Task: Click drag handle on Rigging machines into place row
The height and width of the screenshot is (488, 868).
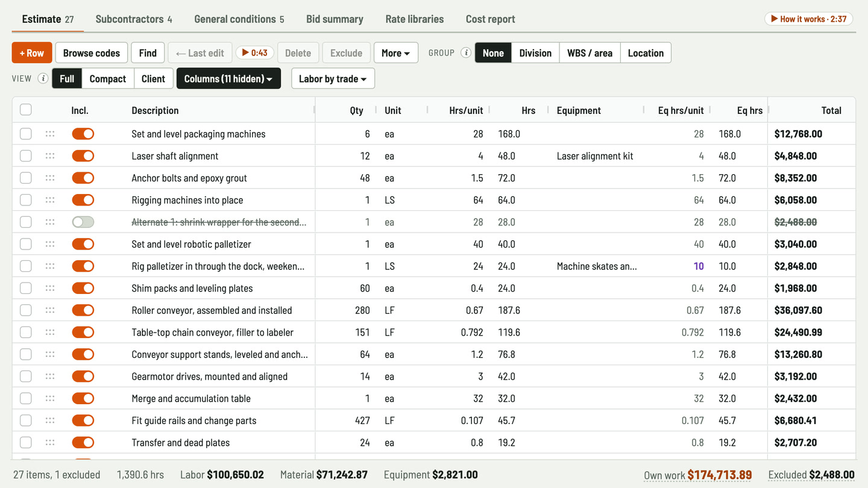Action: 50,200
